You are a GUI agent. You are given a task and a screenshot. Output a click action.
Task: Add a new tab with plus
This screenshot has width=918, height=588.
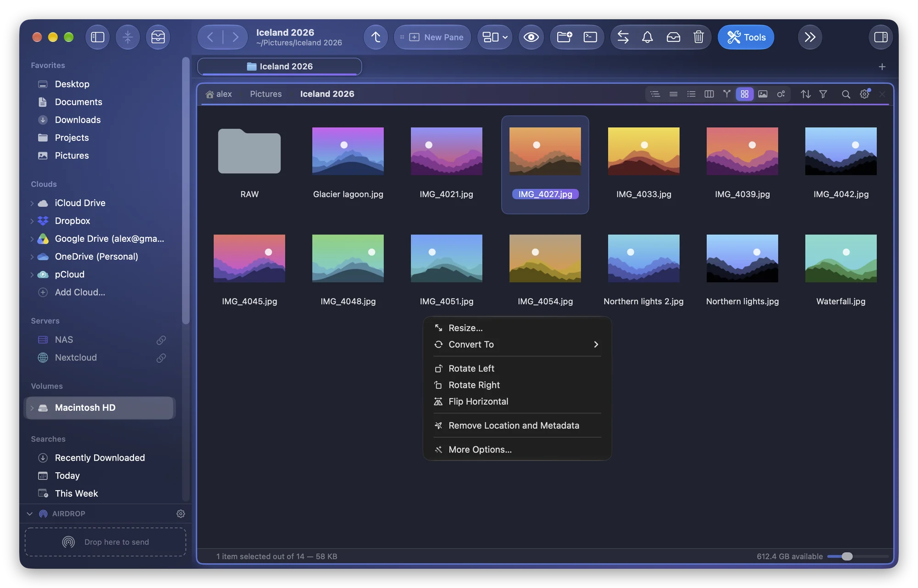click(x=882, y=67)
